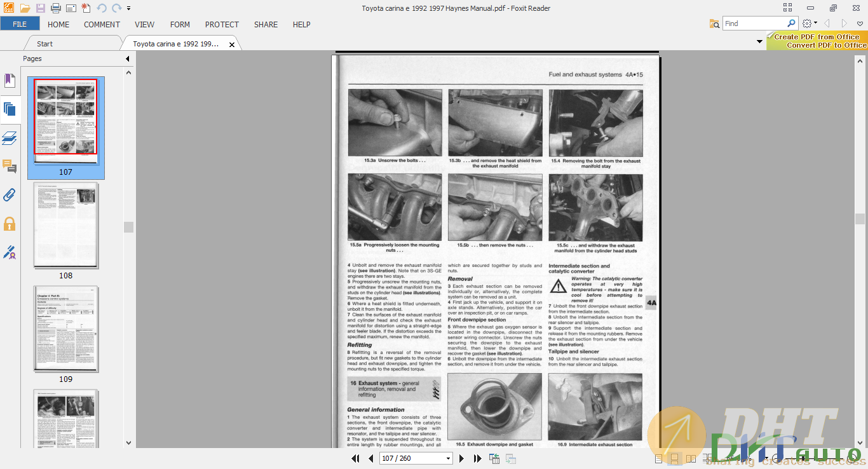Open the Layers panel icon
Image resolution: width=868 pixels, height=469 pixels.
[x=10, y=138]
